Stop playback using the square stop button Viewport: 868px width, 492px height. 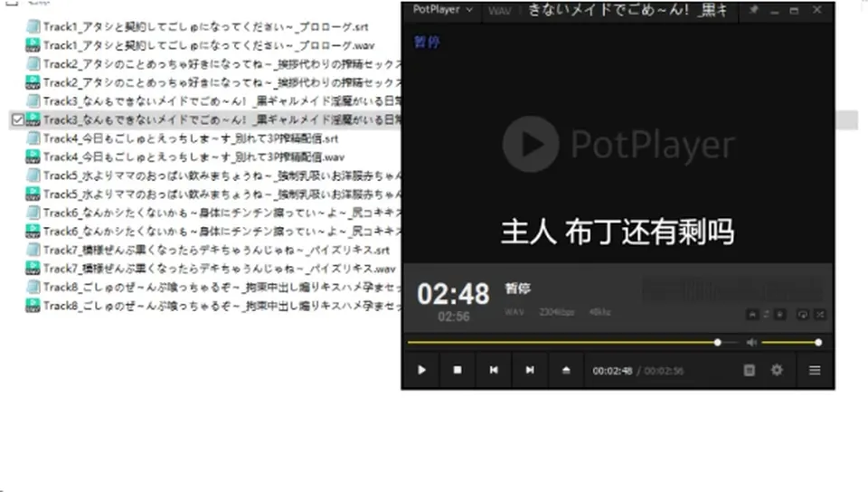[x=458, y=370]
